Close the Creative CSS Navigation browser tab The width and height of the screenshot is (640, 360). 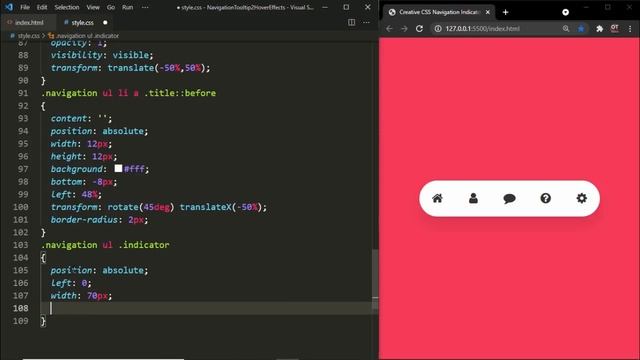[x=487, y=12]
